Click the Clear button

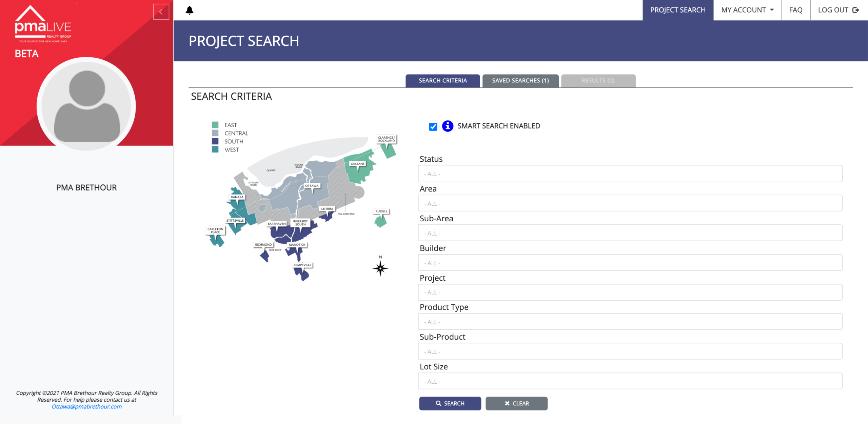coord(516,403)
